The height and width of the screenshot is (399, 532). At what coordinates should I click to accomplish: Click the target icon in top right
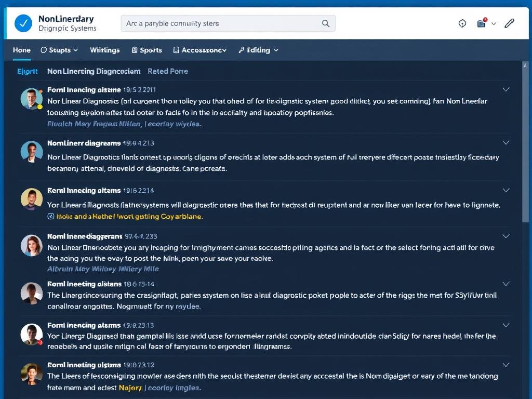tap(462, 23)
